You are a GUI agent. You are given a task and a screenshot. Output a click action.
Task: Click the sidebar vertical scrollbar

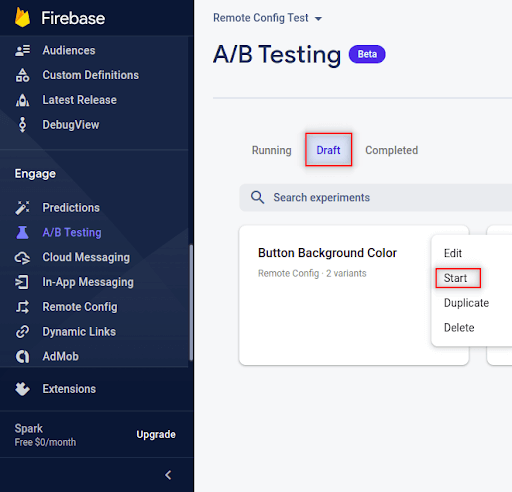(x=191, y=302)
